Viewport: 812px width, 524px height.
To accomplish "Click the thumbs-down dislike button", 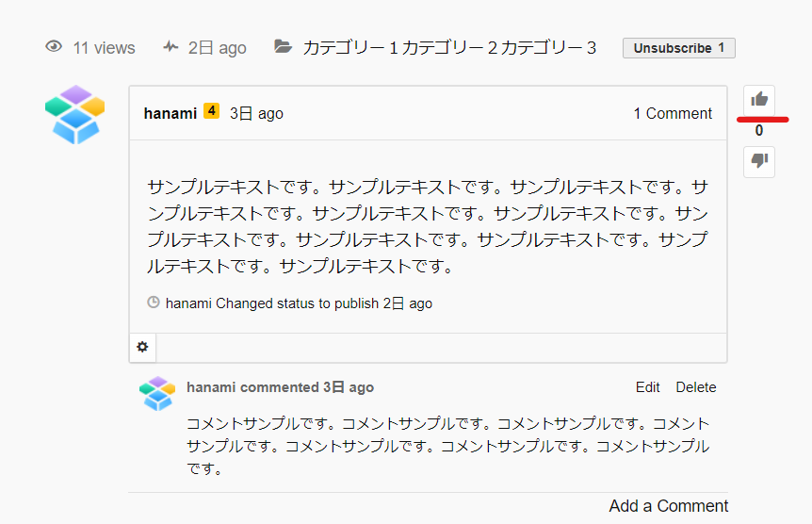I will [x=759, y=162].
